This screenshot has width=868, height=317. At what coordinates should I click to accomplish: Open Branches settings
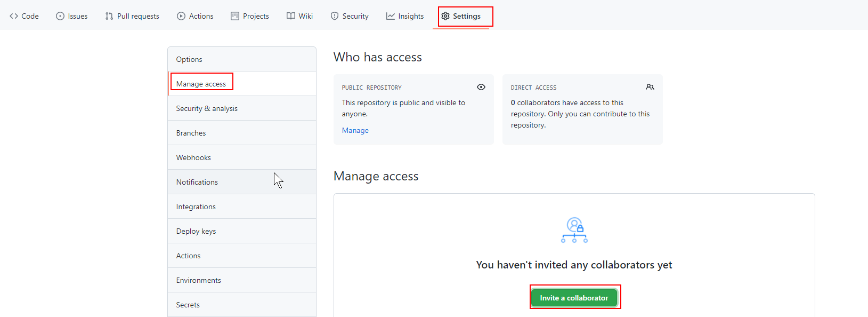coord(242,133)
